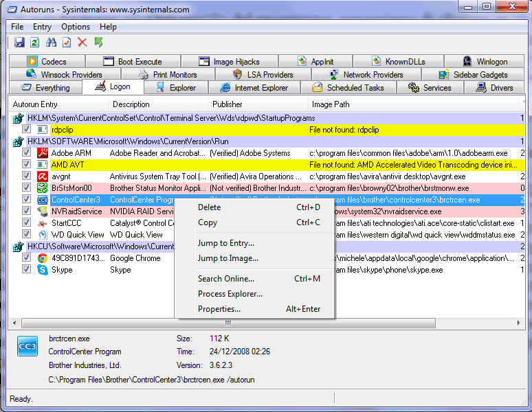This screenshot has height=412, width=532.
Task: Click the horizontal scrollbar thumb
Action: point(228,323)
